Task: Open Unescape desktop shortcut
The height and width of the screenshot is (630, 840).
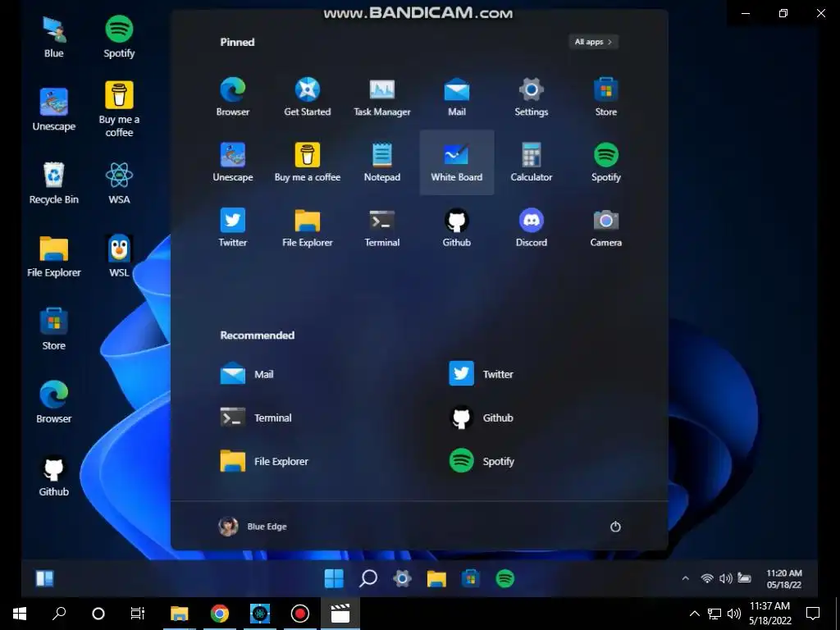Action: tap(53, 109)
